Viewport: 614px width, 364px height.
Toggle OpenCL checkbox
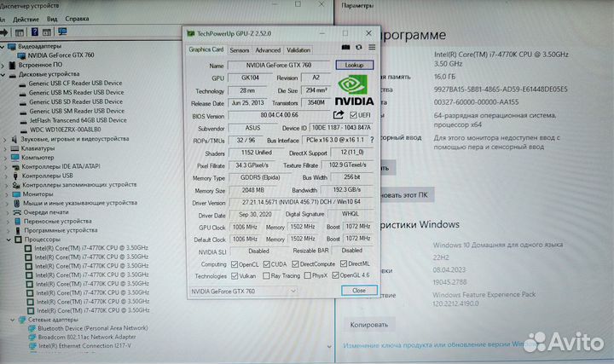click(x=235, y=264)
